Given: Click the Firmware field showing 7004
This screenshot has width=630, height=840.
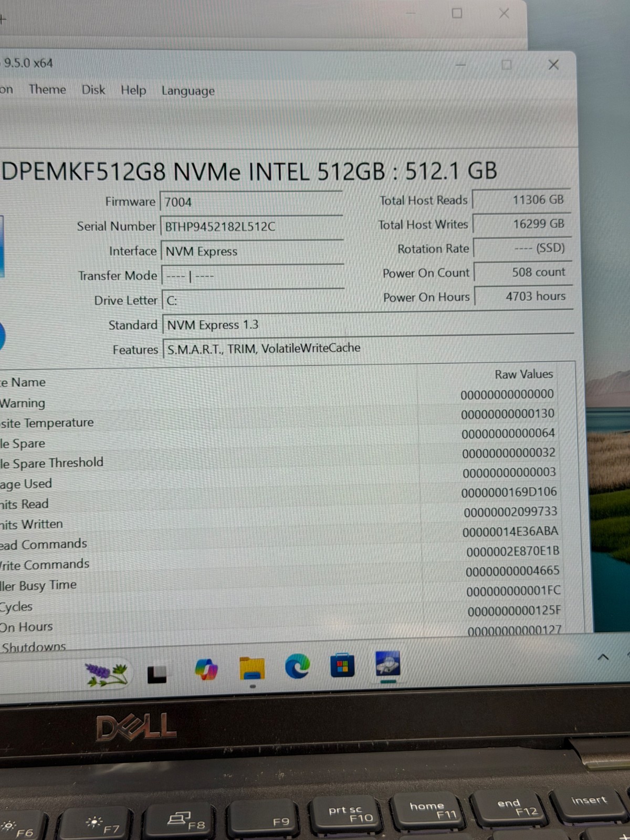Looking at the screenshot, I should tap(251, 202).
